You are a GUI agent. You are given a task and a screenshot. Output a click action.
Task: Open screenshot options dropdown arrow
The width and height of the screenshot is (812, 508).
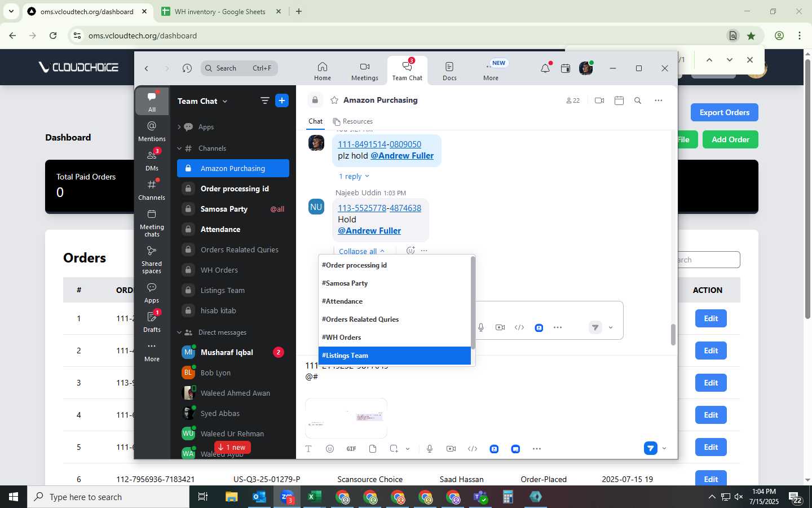tap(408, 449)
